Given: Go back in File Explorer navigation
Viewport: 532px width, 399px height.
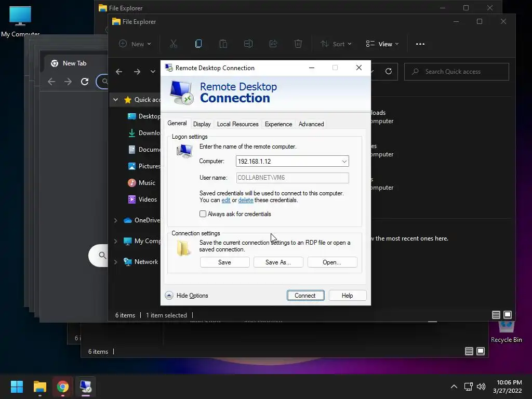Looking at the screenshot, I should click(119, 72).
